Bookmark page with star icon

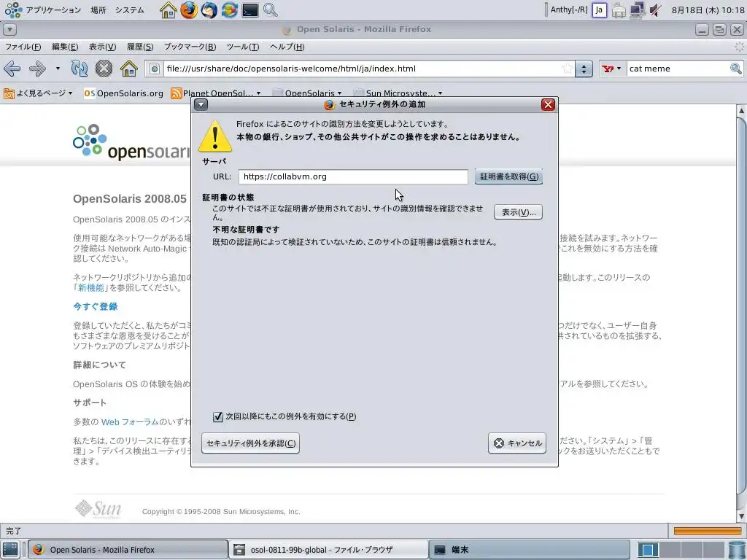pyautogui.click(x=567, y=69)
